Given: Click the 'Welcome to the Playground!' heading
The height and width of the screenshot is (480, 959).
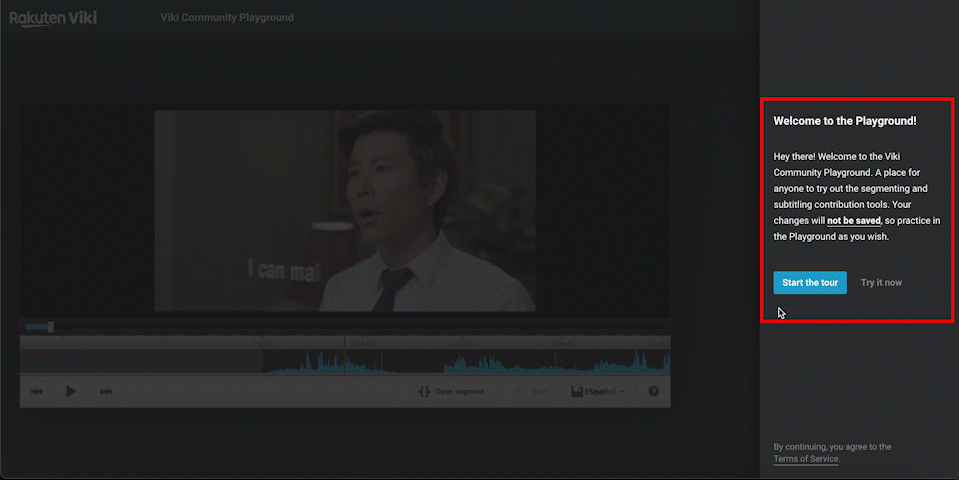Looking at the screenshot, I should coord(845,121).
